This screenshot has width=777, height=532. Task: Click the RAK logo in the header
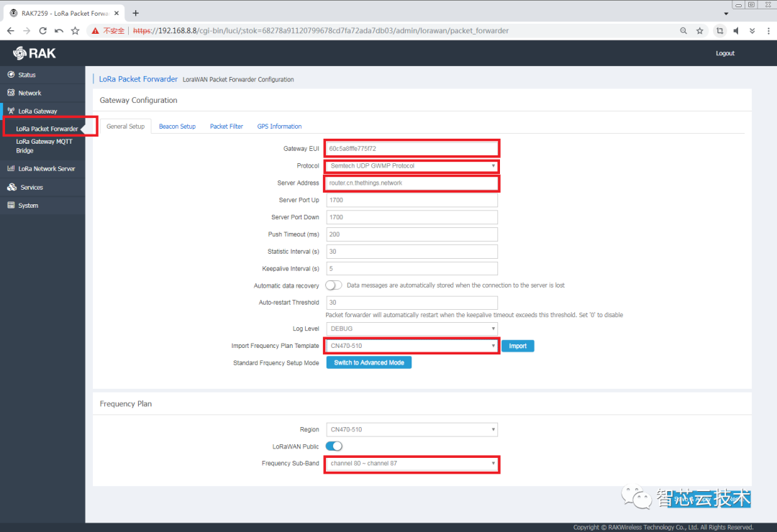pyautogui.click(x=35, y=53)
